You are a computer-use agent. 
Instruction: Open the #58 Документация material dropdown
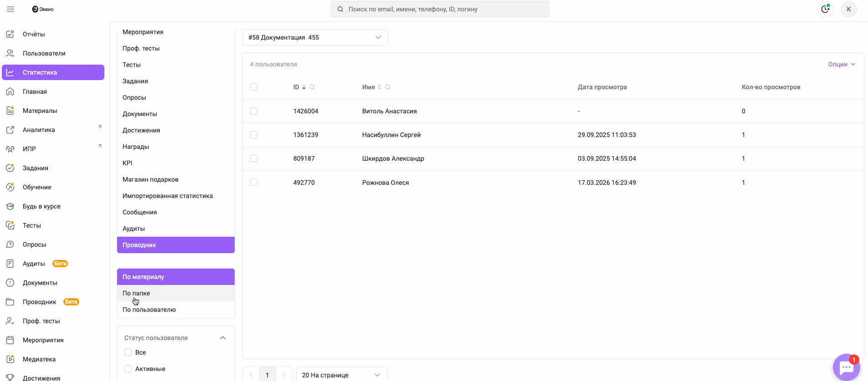tap(315, 37)
